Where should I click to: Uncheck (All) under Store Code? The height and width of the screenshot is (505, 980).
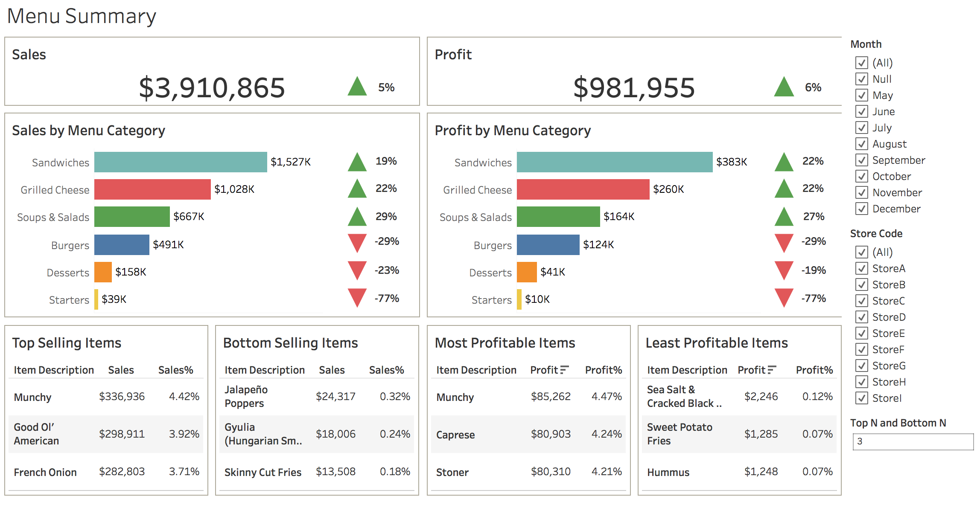(x=863, y=252)
